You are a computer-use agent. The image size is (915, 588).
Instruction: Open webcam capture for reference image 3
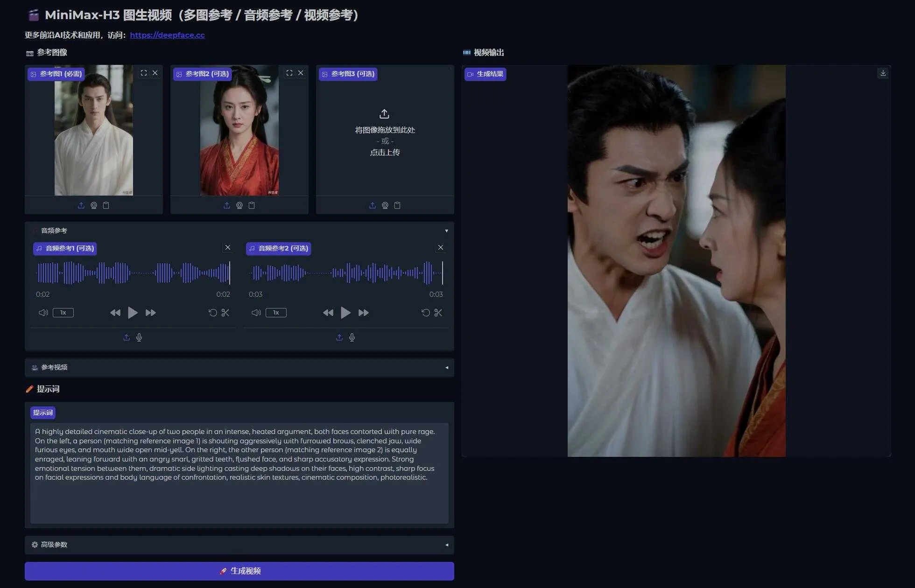pyautogui.click(x=385, y=205)
